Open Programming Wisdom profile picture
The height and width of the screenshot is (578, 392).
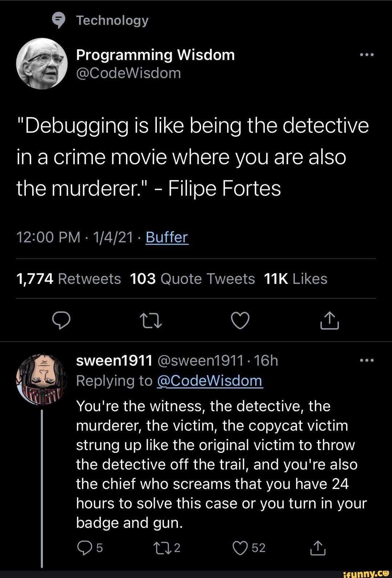(42, 64)
